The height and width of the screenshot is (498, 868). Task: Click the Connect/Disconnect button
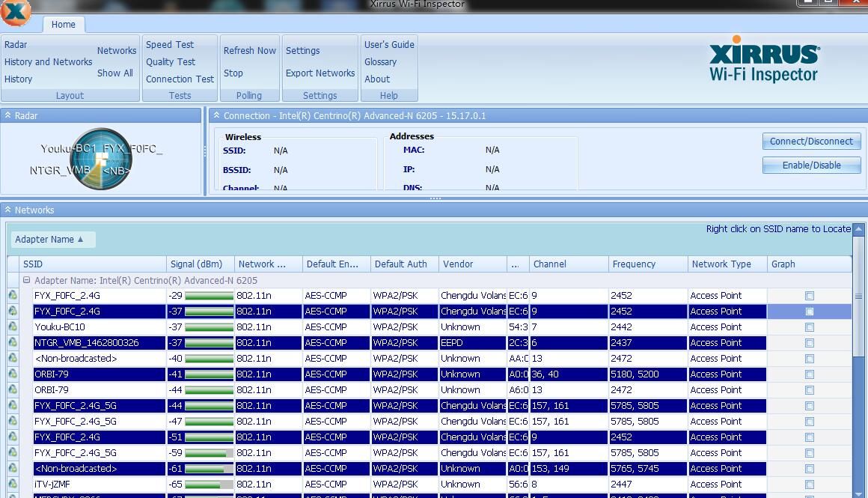click(811, 142)
